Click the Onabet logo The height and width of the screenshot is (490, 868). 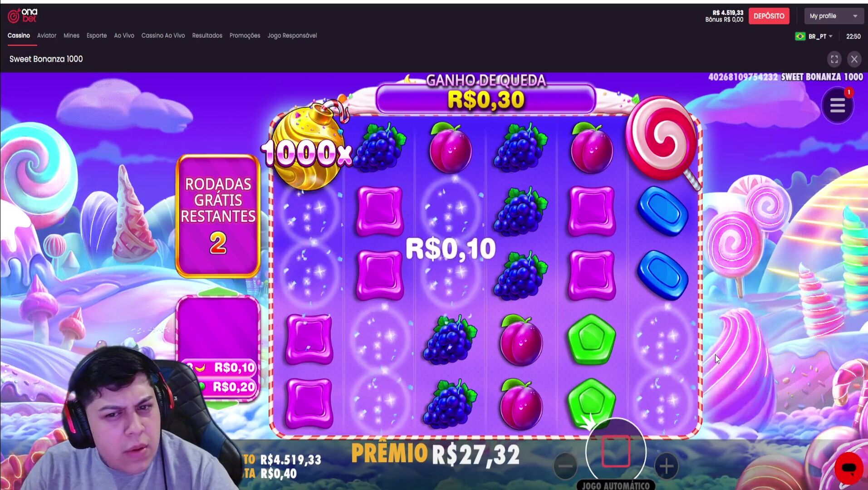23,16
